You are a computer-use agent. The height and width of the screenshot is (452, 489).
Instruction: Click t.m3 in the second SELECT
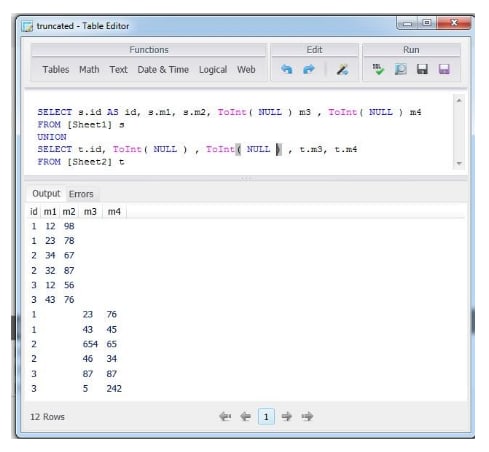[x=311, y=149]
